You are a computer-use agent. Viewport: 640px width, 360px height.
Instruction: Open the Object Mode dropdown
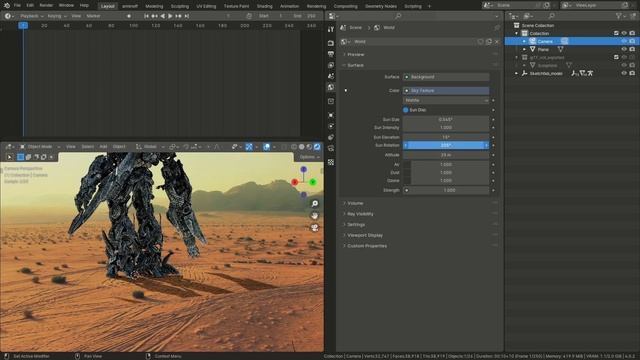point(40,147)
